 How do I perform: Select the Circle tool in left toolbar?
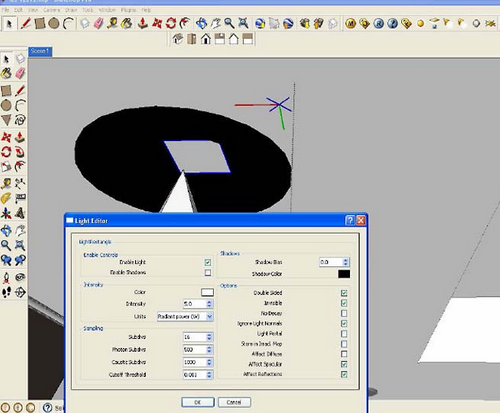tap(6, 105)
